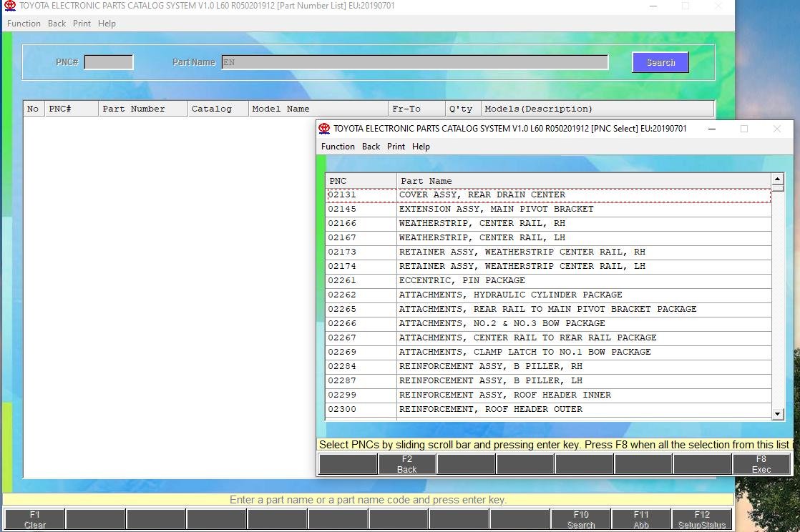Screen dimensions: 800x532
Task: Open the Back menu in the main window
Action: (x=57, y=24)
